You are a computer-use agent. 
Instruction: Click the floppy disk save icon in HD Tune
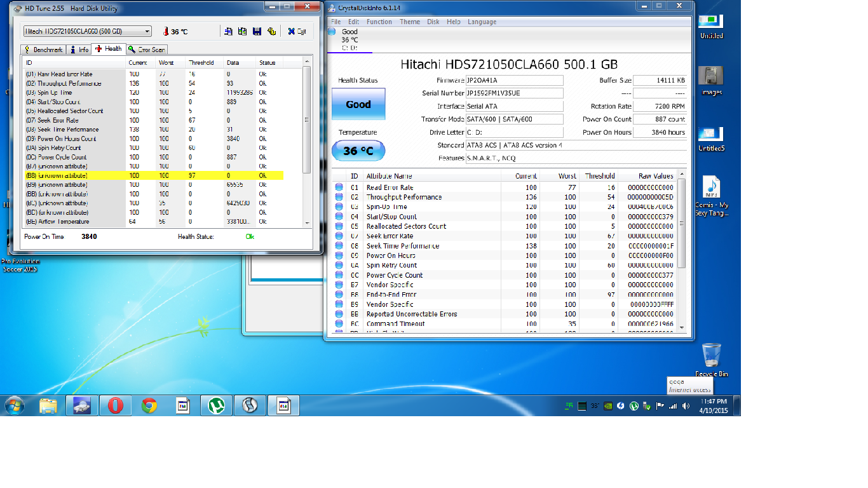[x=257, y=31]
